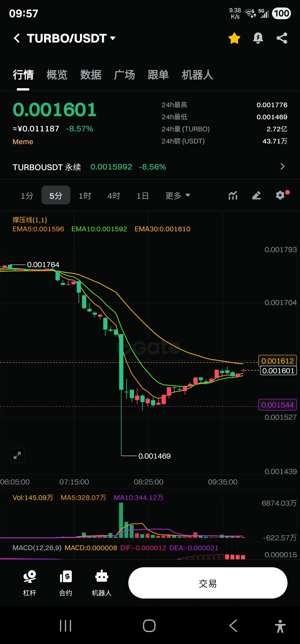
Task: Tap the EMA10:0.001592 value
Action: click(x=99, y=229)
